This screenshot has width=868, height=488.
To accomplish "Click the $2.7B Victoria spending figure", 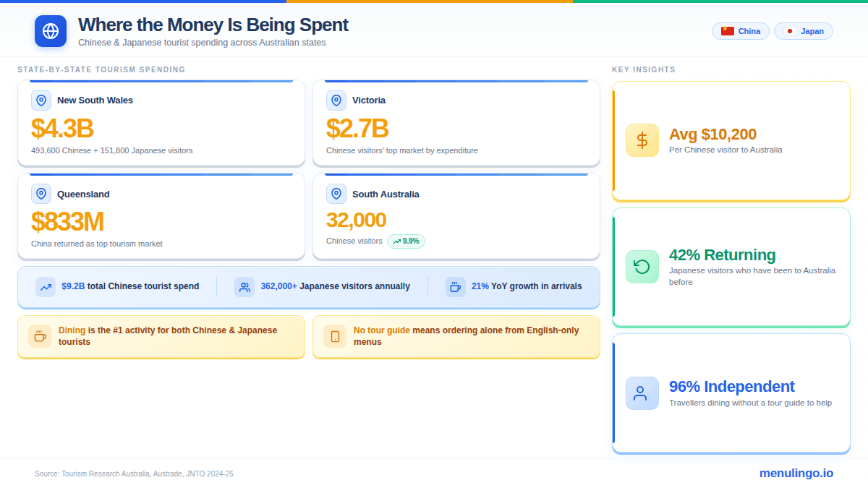I will pyautogui.click(x=357, y=129).
